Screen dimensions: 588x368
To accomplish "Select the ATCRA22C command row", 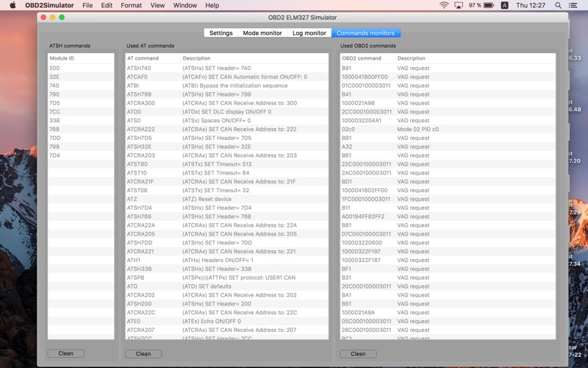I will tap(227, 312).
